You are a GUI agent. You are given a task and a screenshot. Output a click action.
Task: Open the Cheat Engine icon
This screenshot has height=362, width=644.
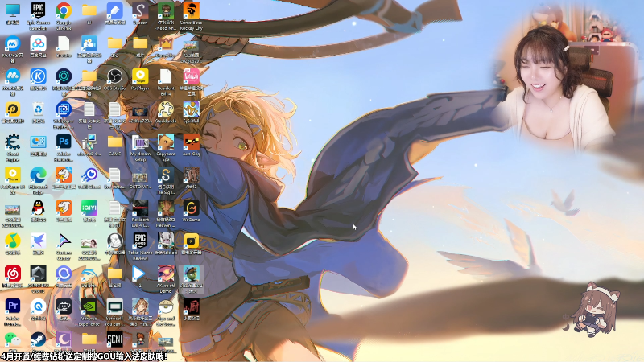point(13,142)
